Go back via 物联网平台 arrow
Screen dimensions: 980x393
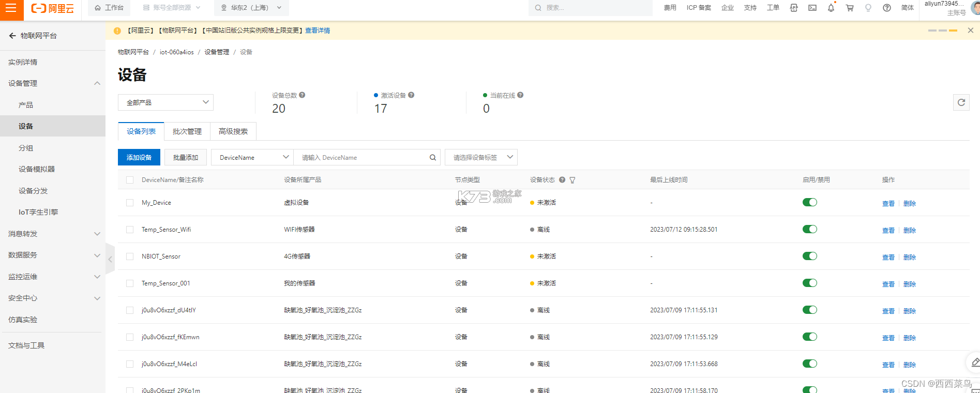point(12,36)
